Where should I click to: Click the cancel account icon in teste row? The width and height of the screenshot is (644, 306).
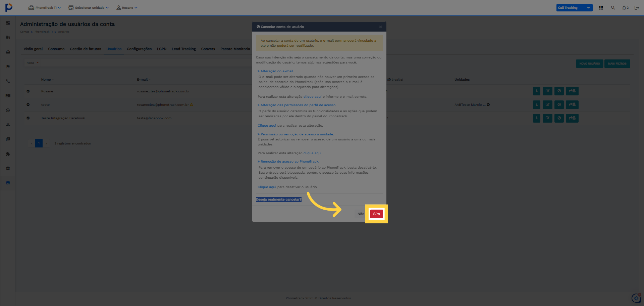559,104
